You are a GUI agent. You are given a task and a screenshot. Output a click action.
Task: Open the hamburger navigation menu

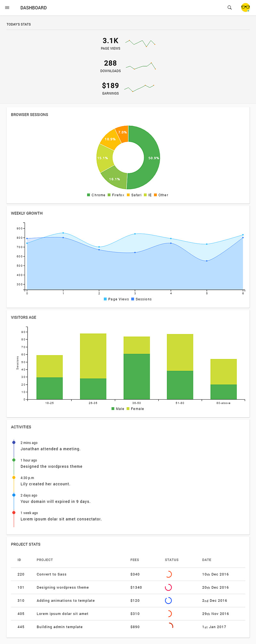point(7,8)
